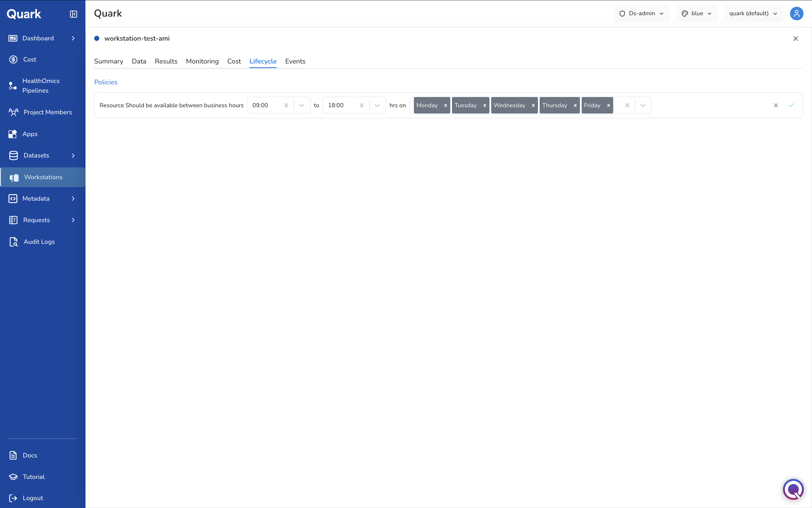Open the Ds-admin role dropdown
The width and height of the screenshot is (812, 508).
[641, 14]
